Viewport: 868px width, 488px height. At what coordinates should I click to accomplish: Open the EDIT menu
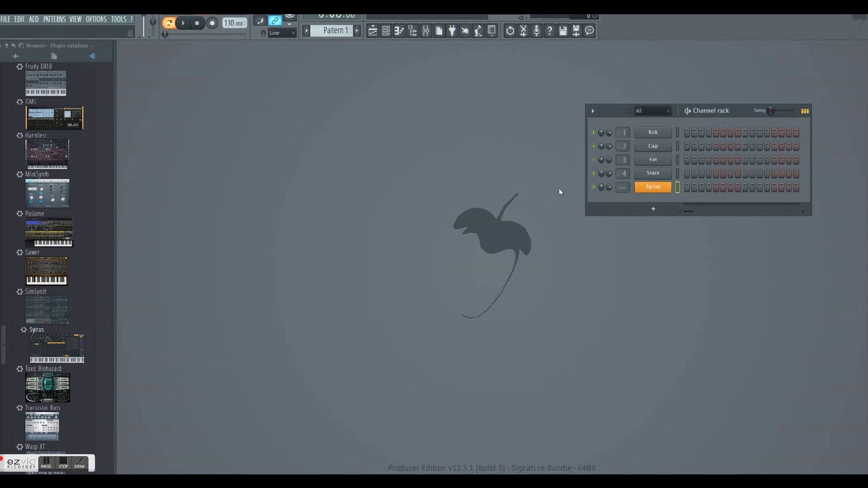pyautogui.click(x=19, y=19)
